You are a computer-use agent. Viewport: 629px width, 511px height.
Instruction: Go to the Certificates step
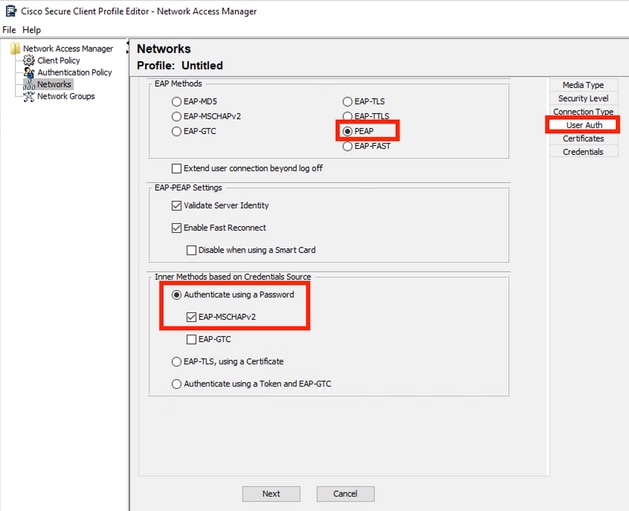point(583,138)
